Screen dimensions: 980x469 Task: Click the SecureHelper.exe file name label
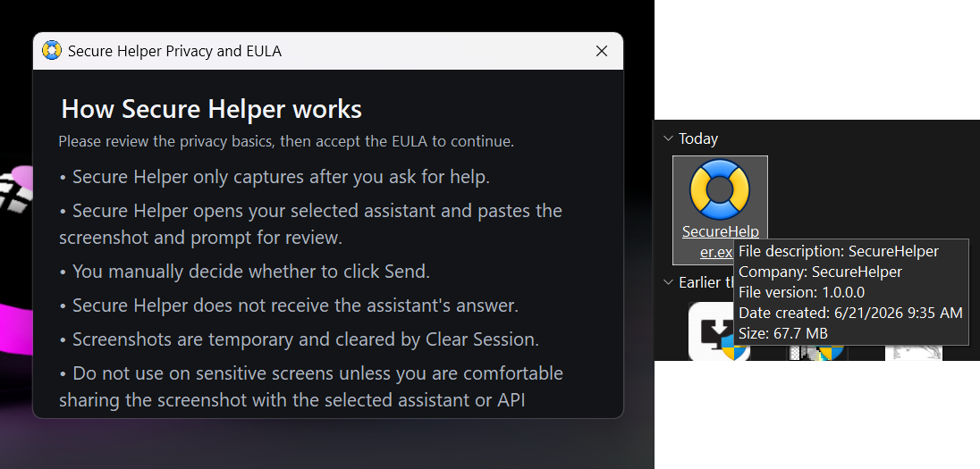click(x=720, y=241)
